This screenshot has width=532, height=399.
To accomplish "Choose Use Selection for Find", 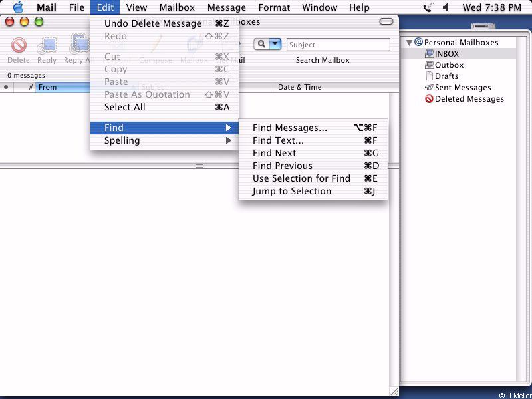I will coord(313,178).
